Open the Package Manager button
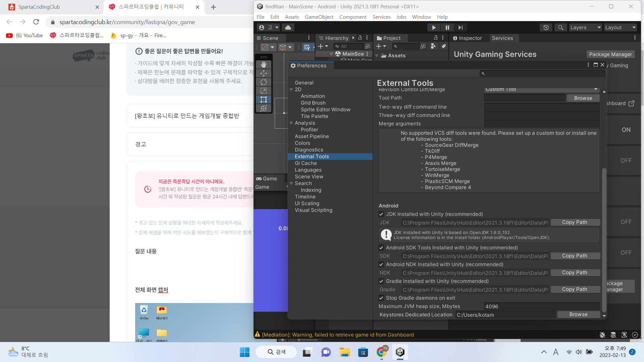The height and width of the screenshot is (362, 644). tap(610, 54)
